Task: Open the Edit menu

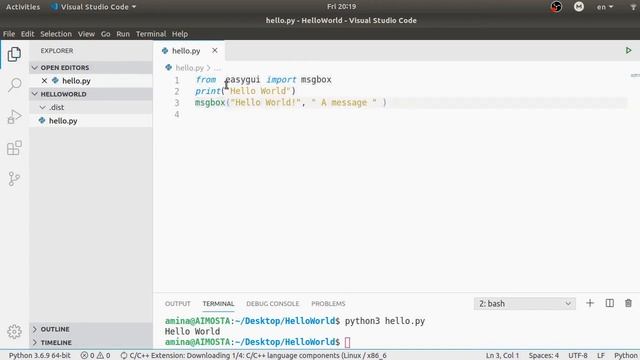Action: (x=27, y=34)
